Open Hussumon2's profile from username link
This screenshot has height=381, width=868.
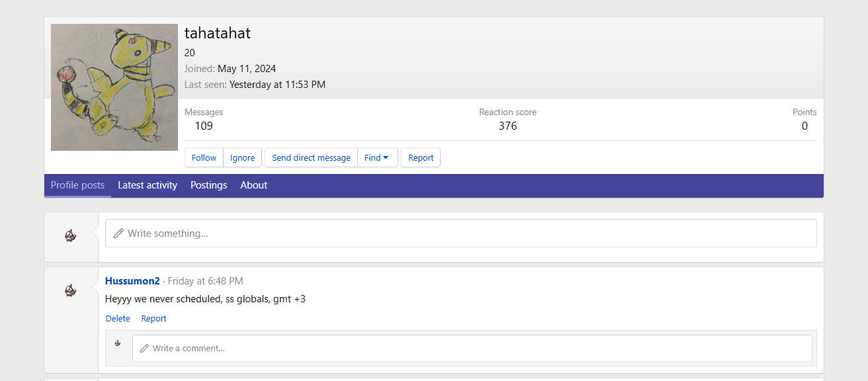point(132,281)
